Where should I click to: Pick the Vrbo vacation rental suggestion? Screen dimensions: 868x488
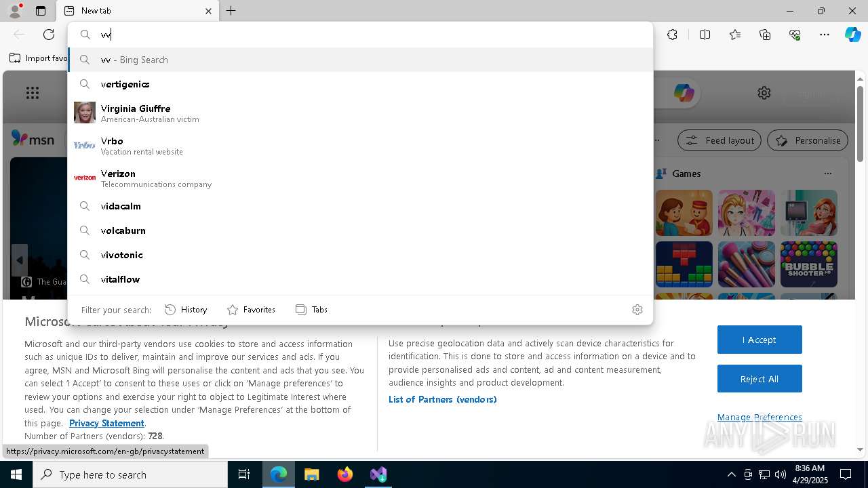[360, 146]
